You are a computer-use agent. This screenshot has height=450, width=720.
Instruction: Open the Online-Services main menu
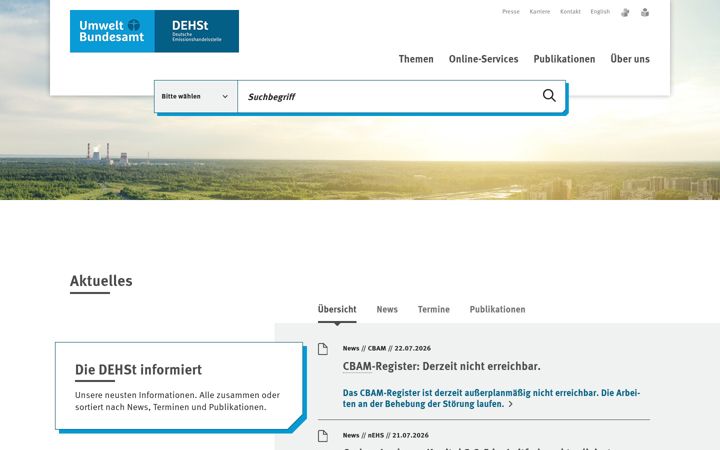click(484, 59)
